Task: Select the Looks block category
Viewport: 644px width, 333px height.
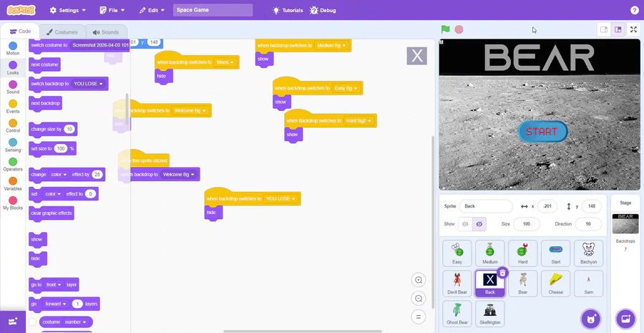Action: point(13,68)
